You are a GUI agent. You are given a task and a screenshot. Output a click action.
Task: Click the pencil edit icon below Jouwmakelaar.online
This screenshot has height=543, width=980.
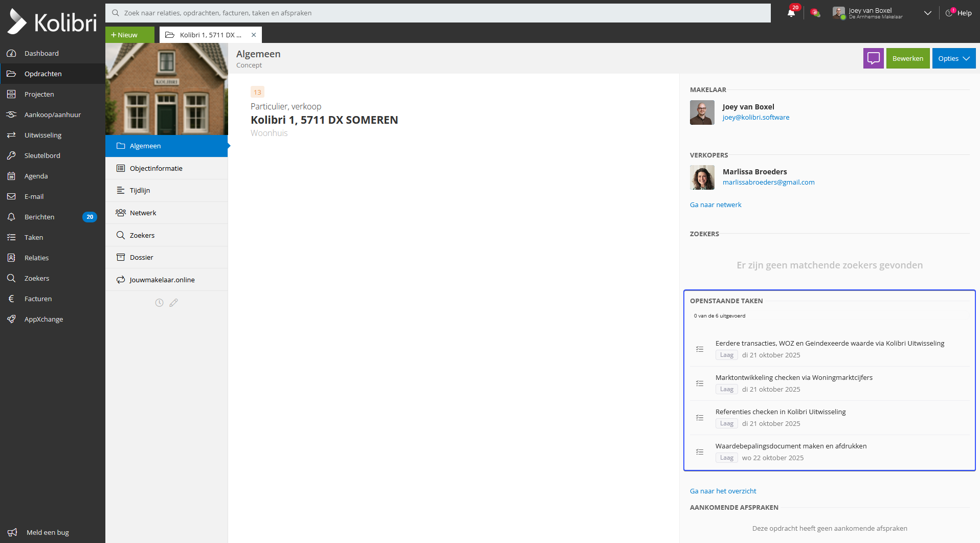click(174, 303)
